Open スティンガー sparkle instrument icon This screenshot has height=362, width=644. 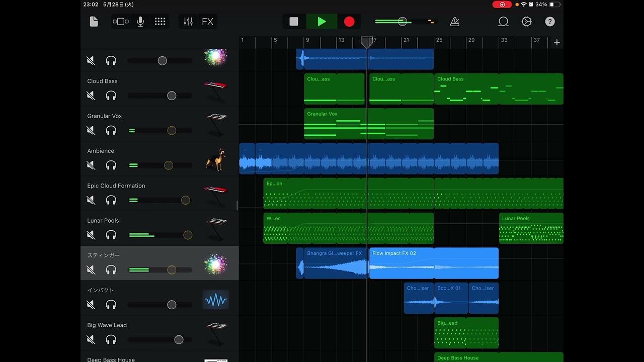coord(215,264)
